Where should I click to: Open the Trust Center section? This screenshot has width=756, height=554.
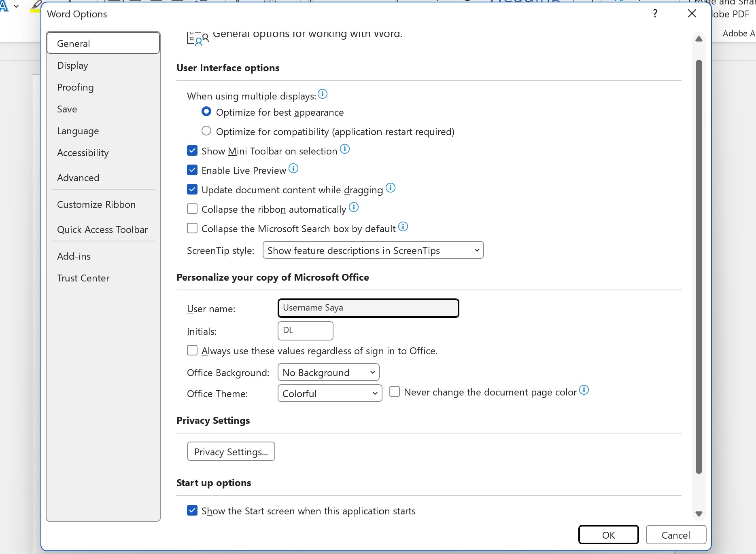click(83, 278)
